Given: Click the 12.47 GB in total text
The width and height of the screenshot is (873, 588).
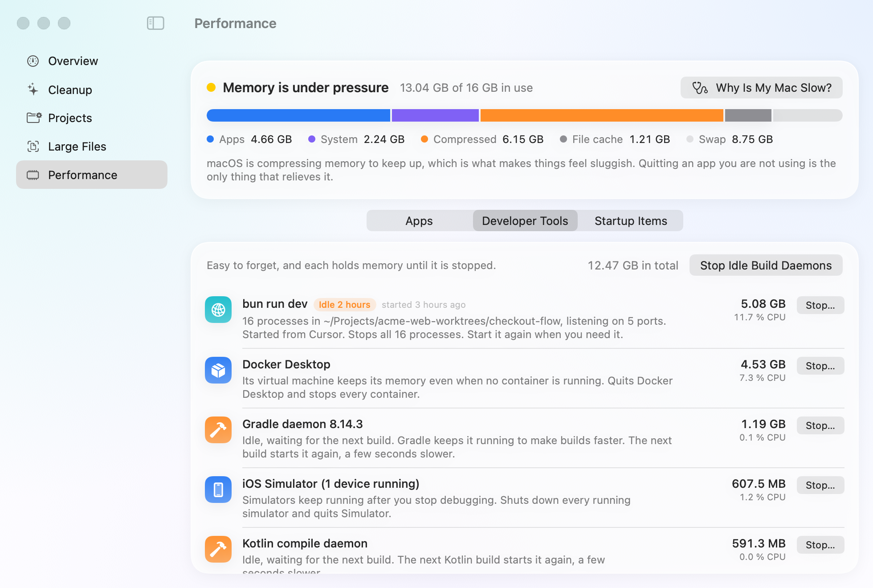Looking at the screenshot, I should click(633, 265).
